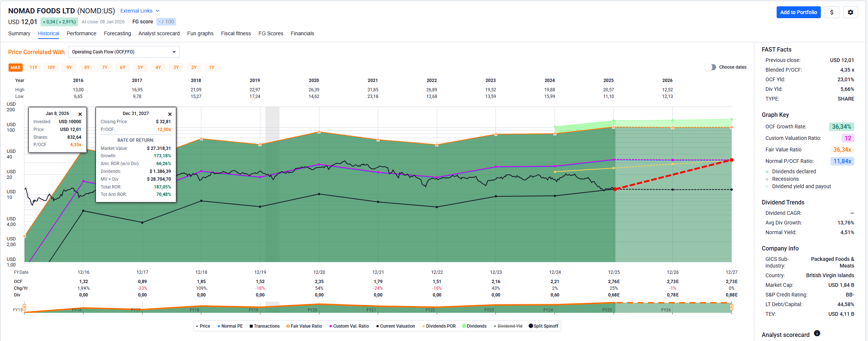868x341 pixels.
Task: Click the Split Spinoff legend marker
Action: coord(531,326)
